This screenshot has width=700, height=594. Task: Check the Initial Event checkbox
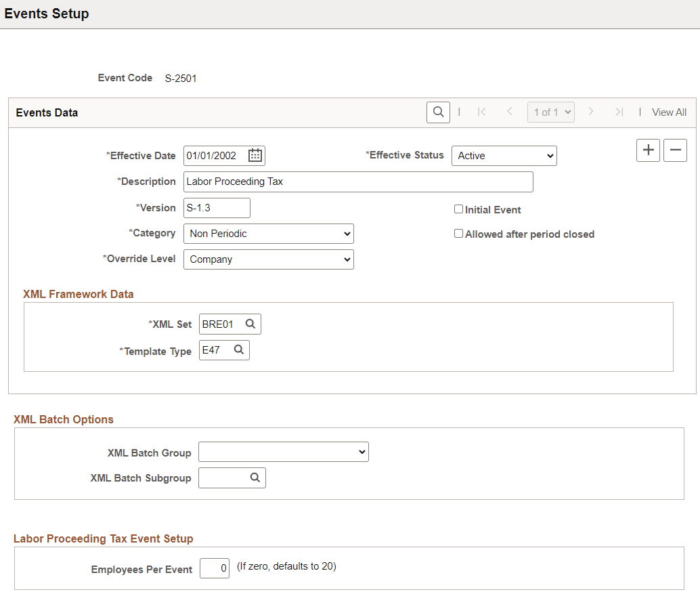coord(458,209)
